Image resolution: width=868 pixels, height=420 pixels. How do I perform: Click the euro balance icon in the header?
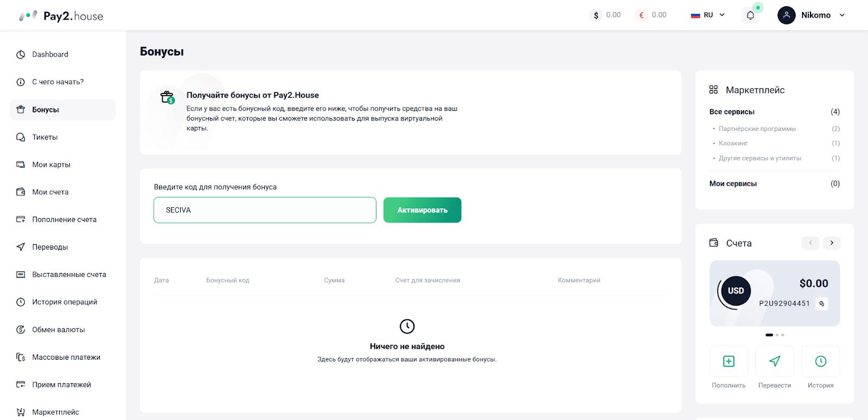pos(642,15)
